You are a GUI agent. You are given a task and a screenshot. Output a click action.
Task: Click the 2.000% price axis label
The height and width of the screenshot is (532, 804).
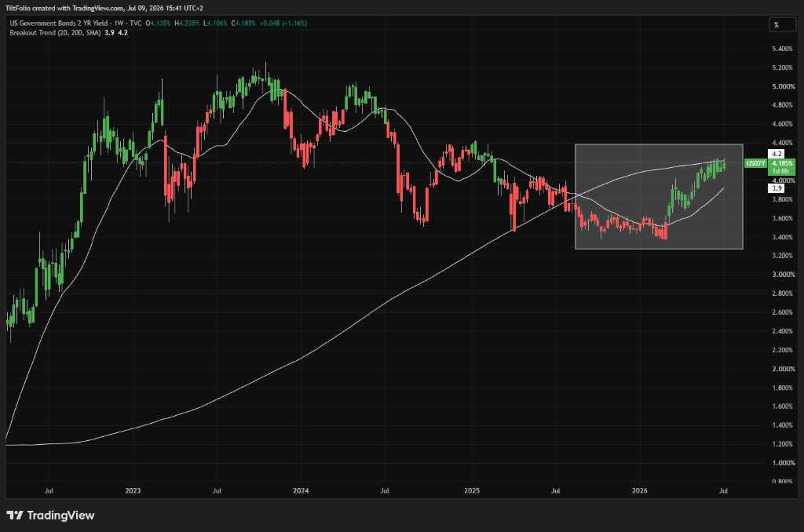pos(783,369)
